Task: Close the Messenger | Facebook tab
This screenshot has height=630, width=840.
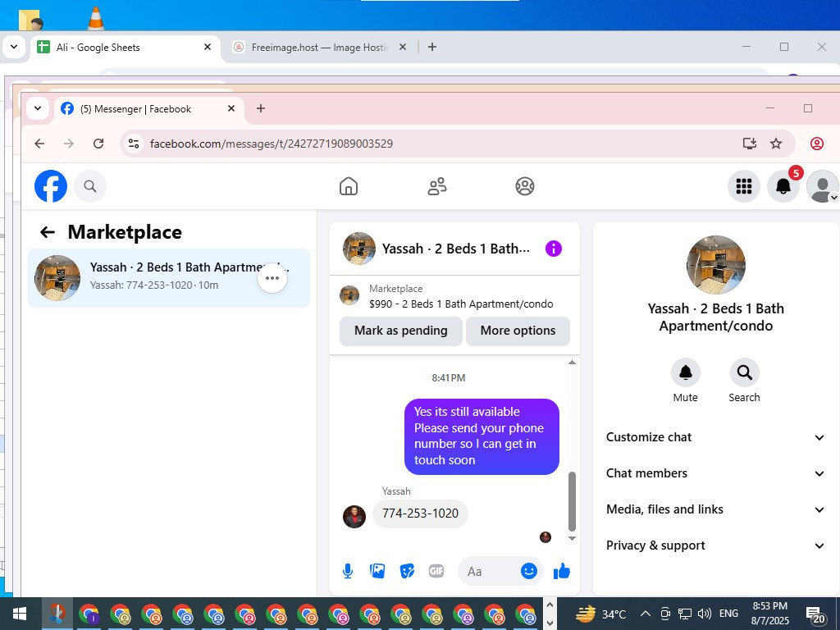Action: coord(231,108)
